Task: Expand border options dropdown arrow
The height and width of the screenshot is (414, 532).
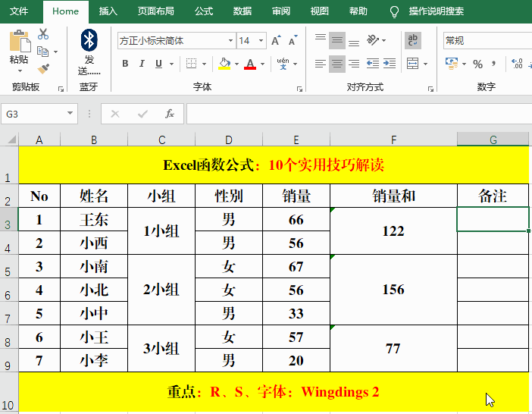Action: tap(204, 64)
